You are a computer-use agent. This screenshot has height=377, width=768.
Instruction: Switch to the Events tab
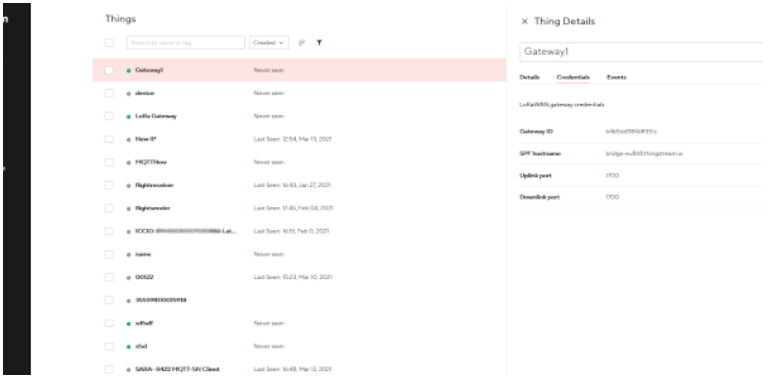click(x=617, y=77)
